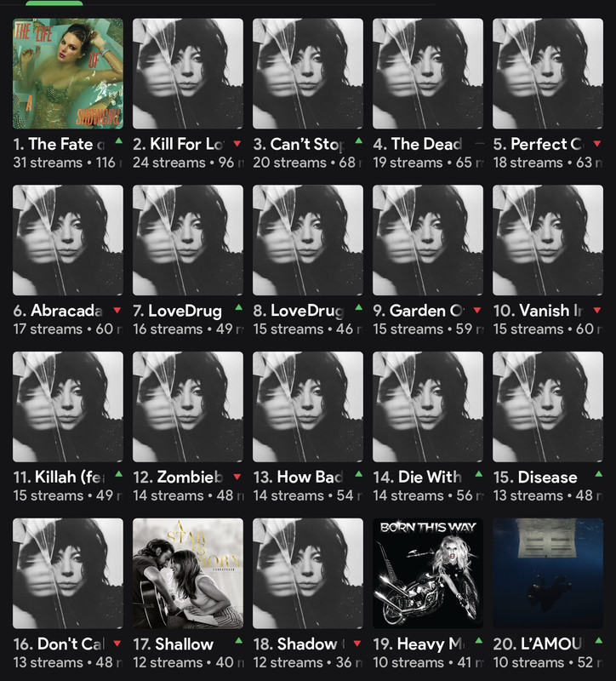
Task: Open track title 15. Disease
Action: tap(535, 478)
